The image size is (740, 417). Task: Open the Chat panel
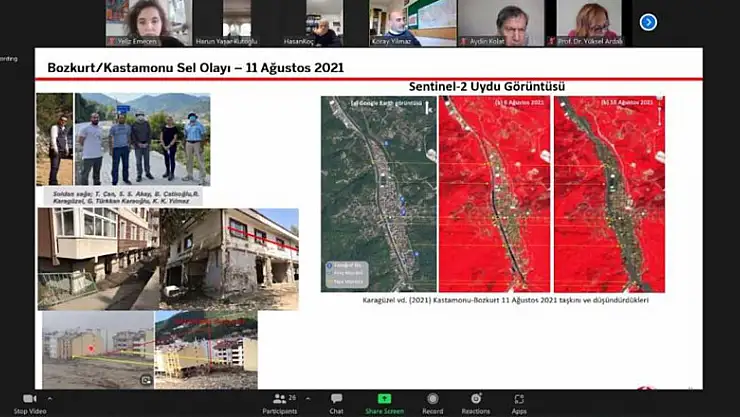click(x=336, y=402)
